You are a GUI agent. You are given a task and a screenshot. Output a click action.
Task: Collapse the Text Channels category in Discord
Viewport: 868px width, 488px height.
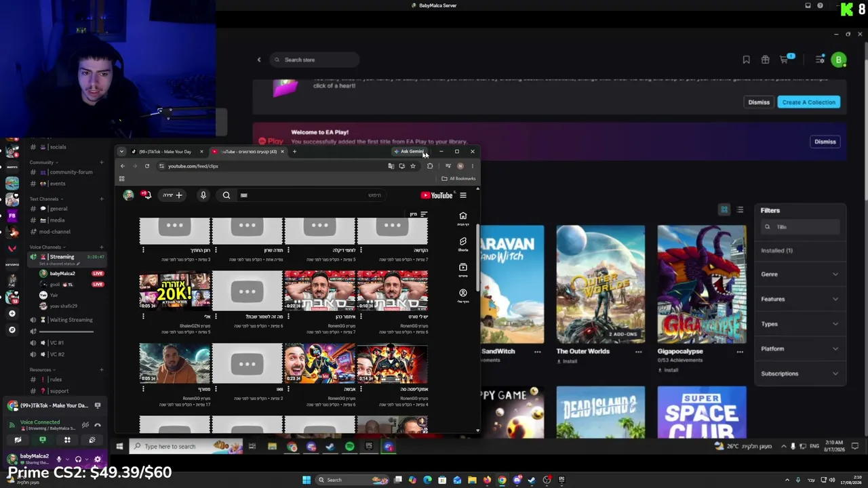(x=46, y=199)
